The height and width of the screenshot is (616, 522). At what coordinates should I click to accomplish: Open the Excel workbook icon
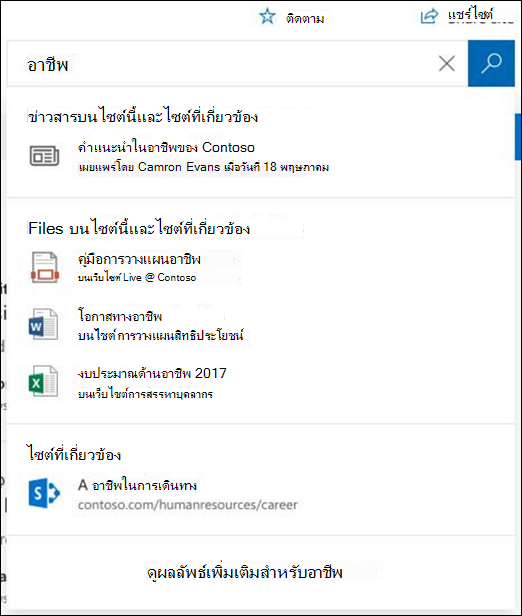pyautogui.click(x=43, y=381)
